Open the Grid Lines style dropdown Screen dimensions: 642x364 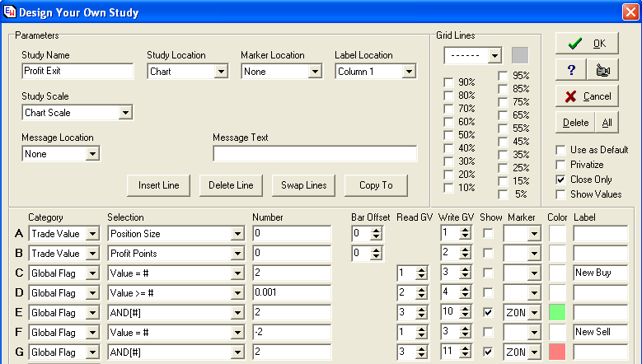tap(494, 56)
